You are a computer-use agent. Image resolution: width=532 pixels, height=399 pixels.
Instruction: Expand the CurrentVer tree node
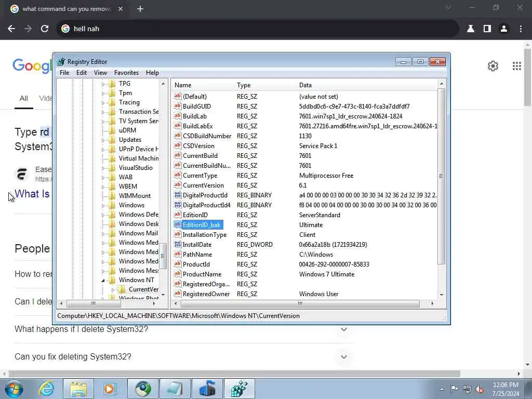[113, 290]
